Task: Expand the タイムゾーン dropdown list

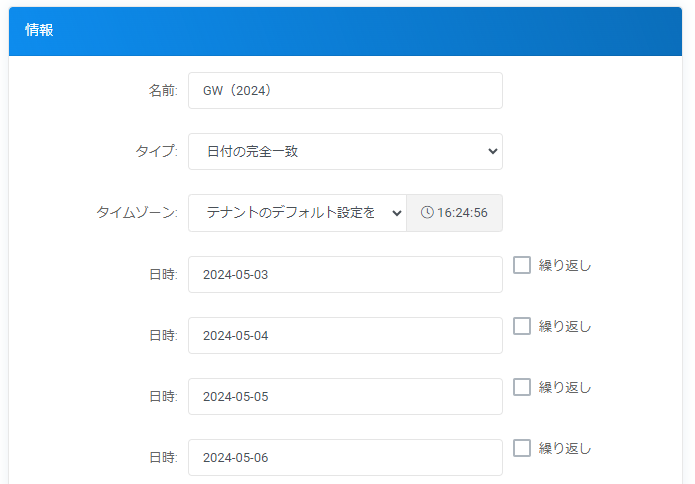Action: pyautogui.click(x=297, y=213)
